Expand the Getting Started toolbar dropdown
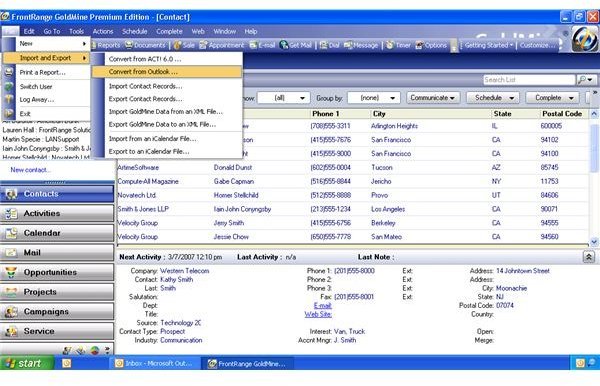The height and width of the screenshot is (386, 600). (x=489, y=45)
